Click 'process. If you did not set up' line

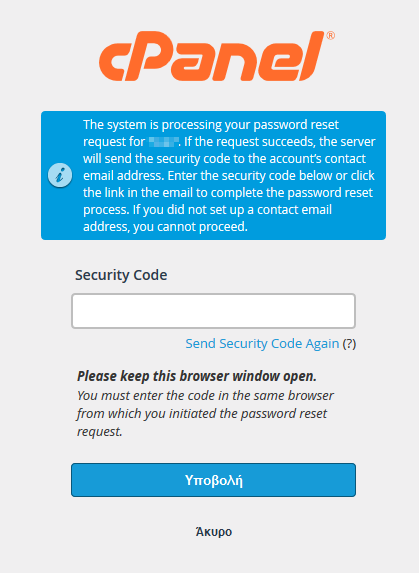(207, 210)
